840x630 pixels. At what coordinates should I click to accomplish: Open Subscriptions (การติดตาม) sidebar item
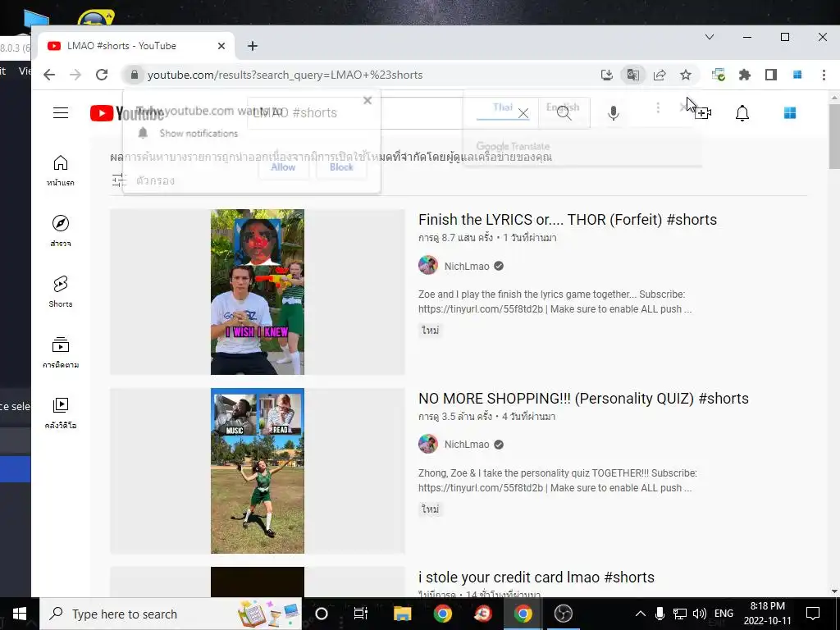[x=61, y=353]
